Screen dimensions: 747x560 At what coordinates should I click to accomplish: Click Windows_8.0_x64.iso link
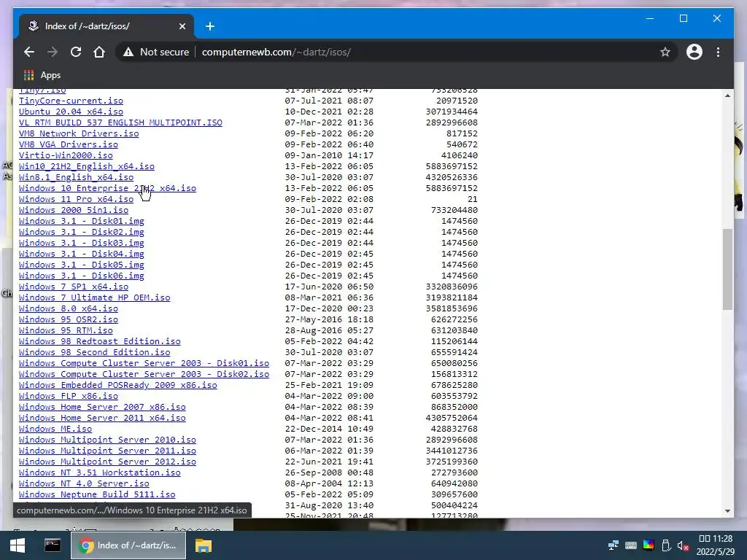(68, 309)
